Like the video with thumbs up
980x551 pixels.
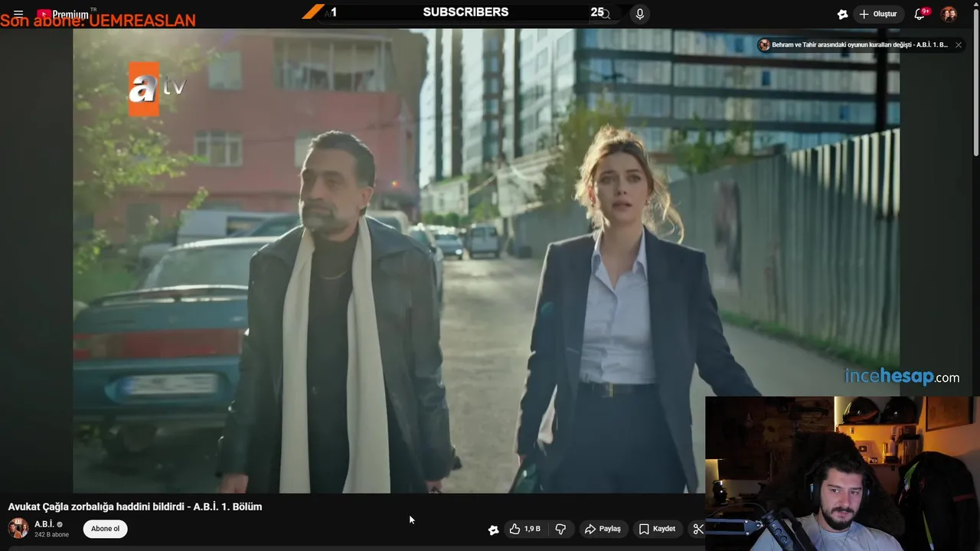tap(525, 529)
